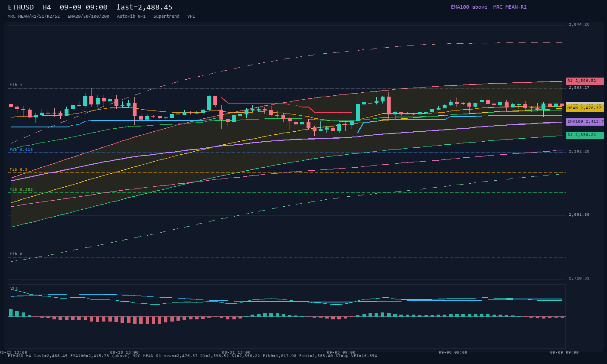The width and height of the screenshot is (607, 364).
Task: Click the '09-09 09:00' time axis label
Action: click(565, 352)
